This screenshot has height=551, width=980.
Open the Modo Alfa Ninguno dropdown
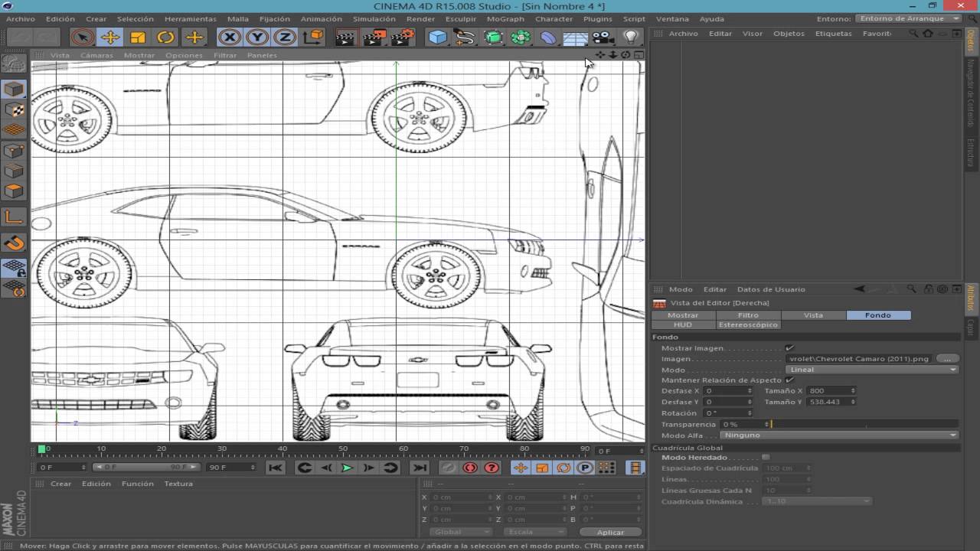coord(840,435)
